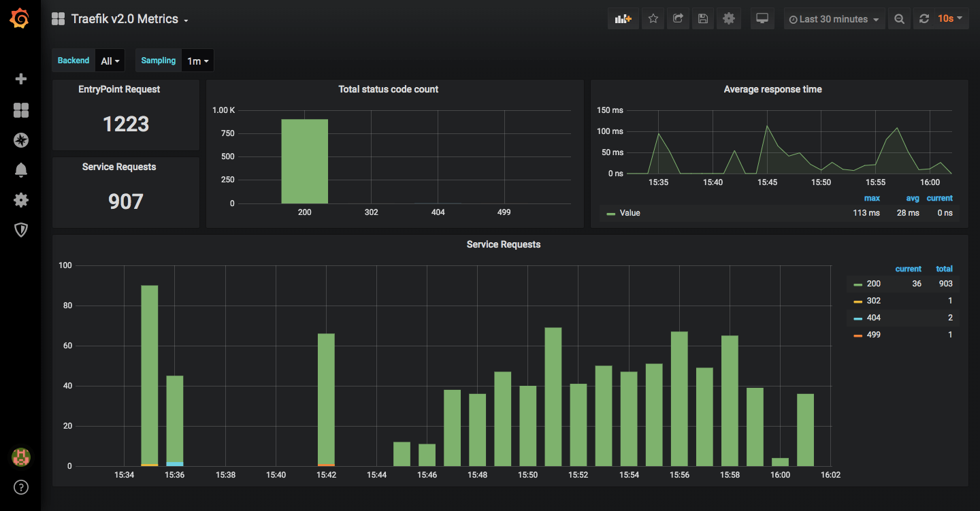Image resolution: width=980 pixels, height=511 pixels.
Task: Refresh the dashboard now
Action: point(924,19)
